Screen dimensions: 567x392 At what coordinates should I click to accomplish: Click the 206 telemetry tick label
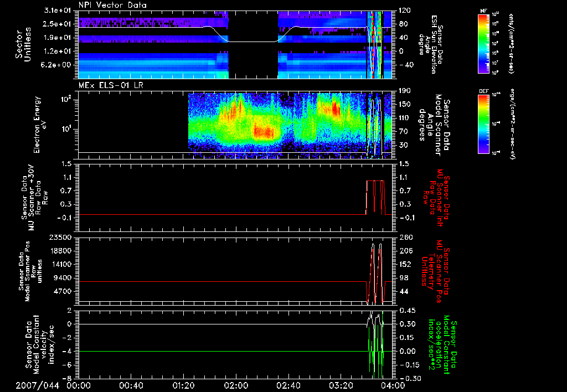[x=405, y=251]
